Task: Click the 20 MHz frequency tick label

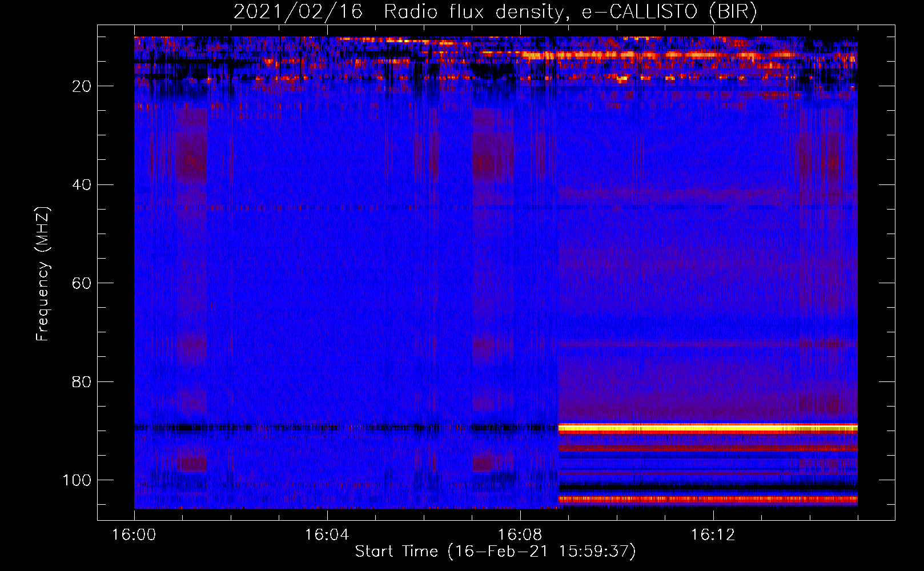Action: click(x=82, y=86)
